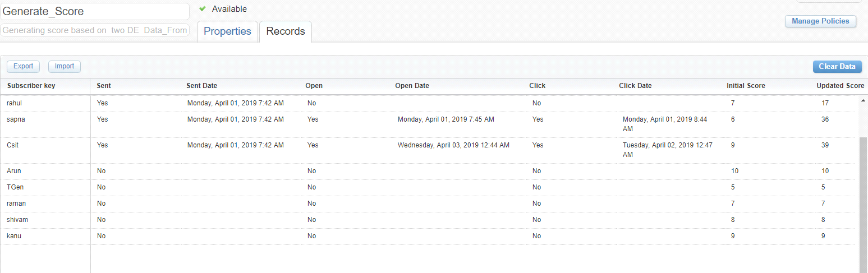Open Manage Policies
Image resolution: width=868 pixels, height=273 pixels.
(820, 21)
